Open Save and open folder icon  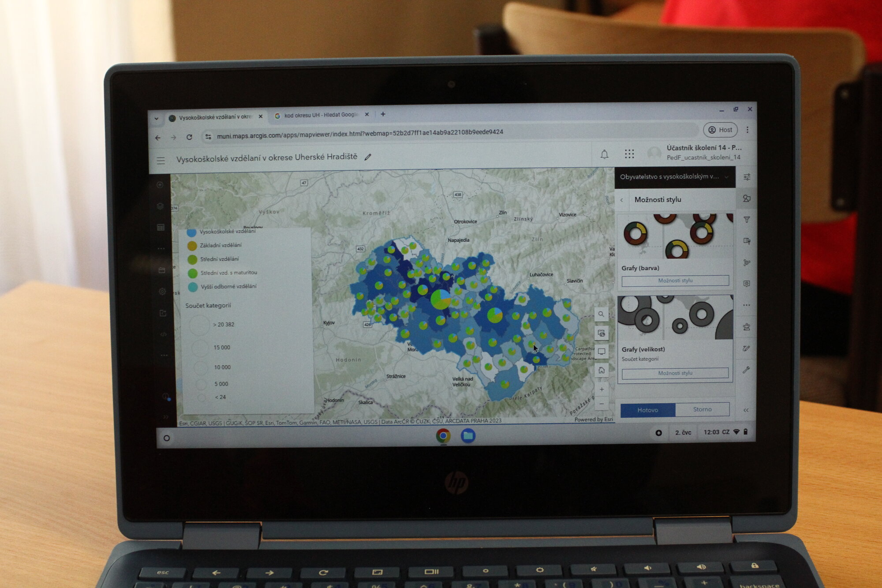coord(162,270)
